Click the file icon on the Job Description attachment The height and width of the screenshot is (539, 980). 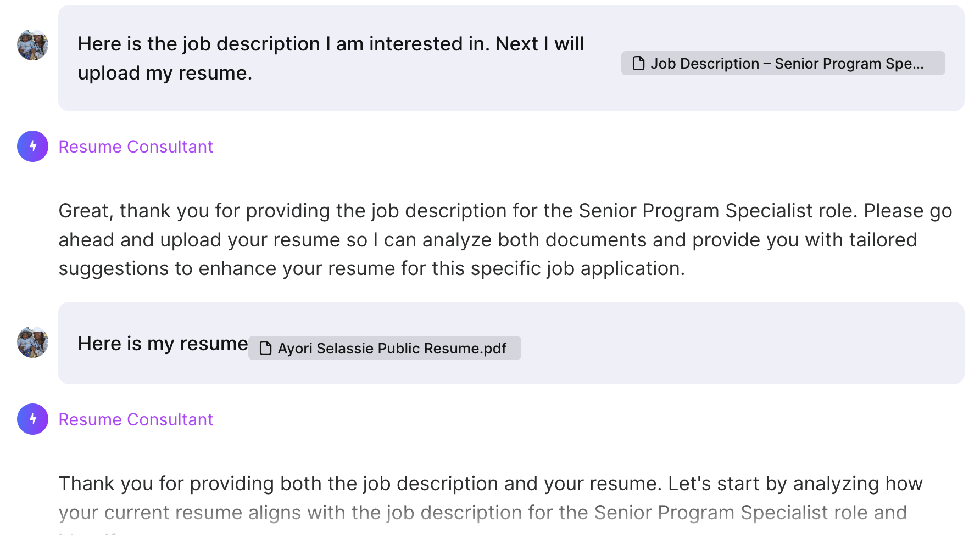638,64
